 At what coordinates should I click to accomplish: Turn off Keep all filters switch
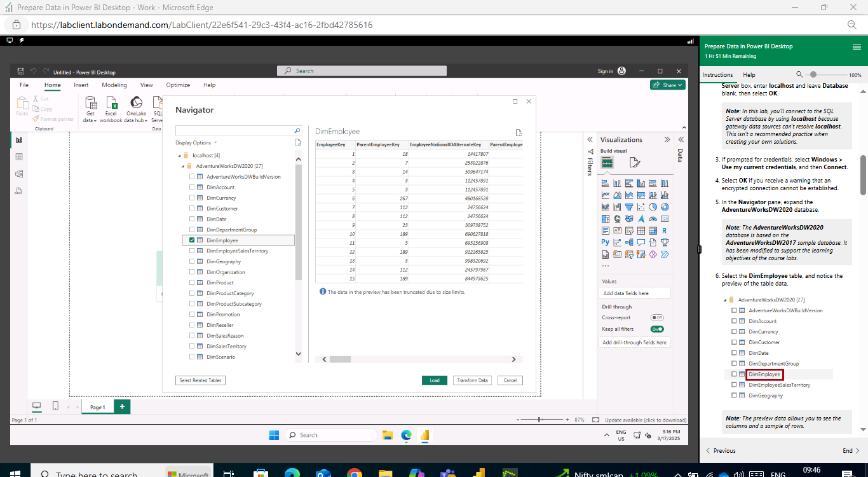(657, 329)
